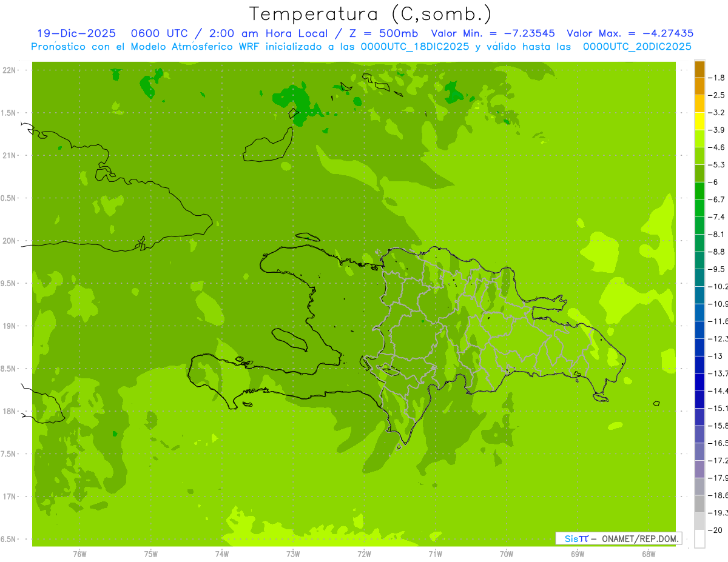Click the '-11.6' colorbar value
This screenshot has width=728, height=562.
coord(718,321)
